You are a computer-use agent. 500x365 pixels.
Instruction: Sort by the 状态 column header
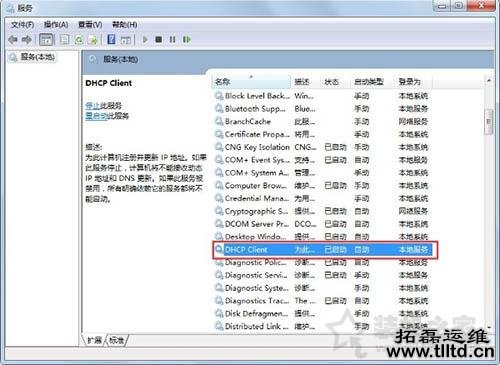pyautogui.click(x=334, y=81)
